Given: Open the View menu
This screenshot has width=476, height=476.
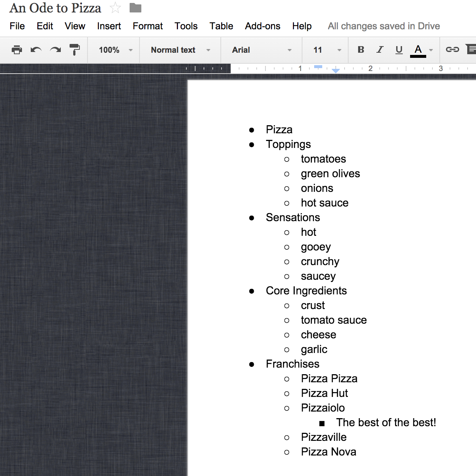Looking at the screenshot, I should 75,26.
